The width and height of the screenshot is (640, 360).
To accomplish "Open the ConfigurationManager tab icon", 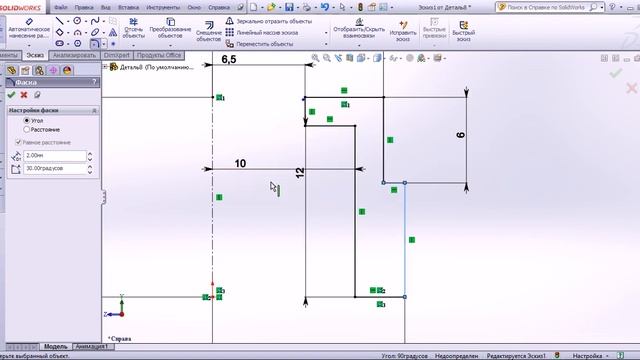I will (39, 70).
